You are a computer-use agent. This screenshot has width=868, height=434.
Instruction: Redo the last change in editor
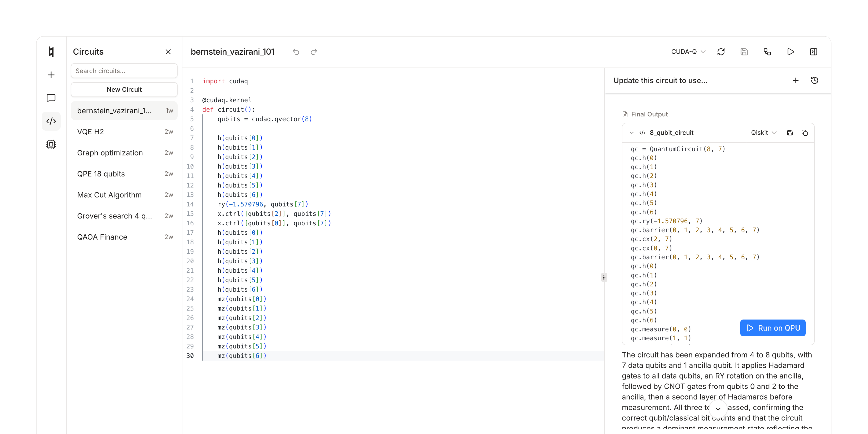(x=313, y=52)
